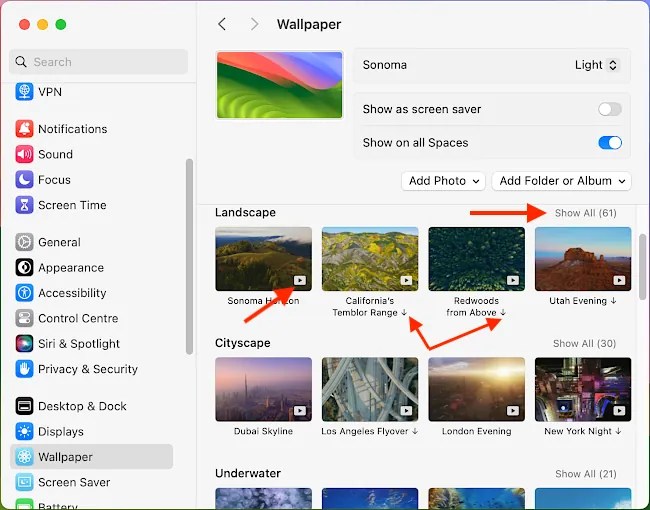Click download arrow beside Redwoods from Above
Screen dimensions: 650x510
coord(503,312)
